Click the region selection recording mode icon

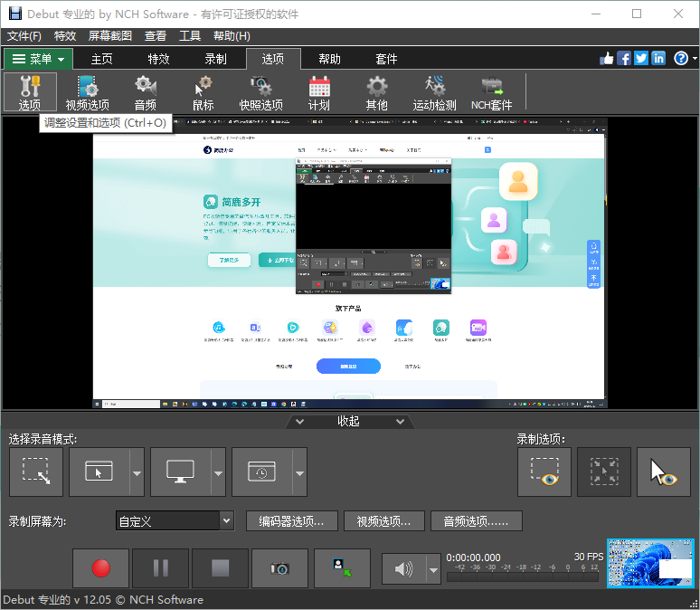click(36, 472)
